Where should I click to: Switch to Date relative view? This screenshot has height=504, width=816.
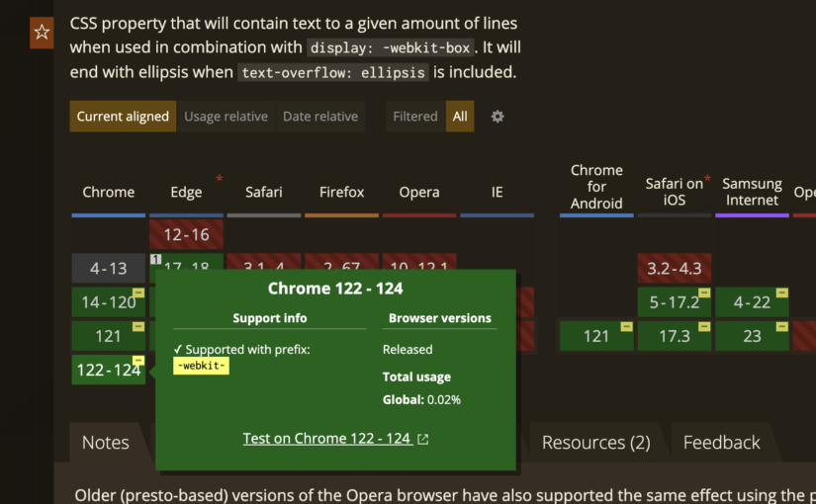click(x=320, y=117)
